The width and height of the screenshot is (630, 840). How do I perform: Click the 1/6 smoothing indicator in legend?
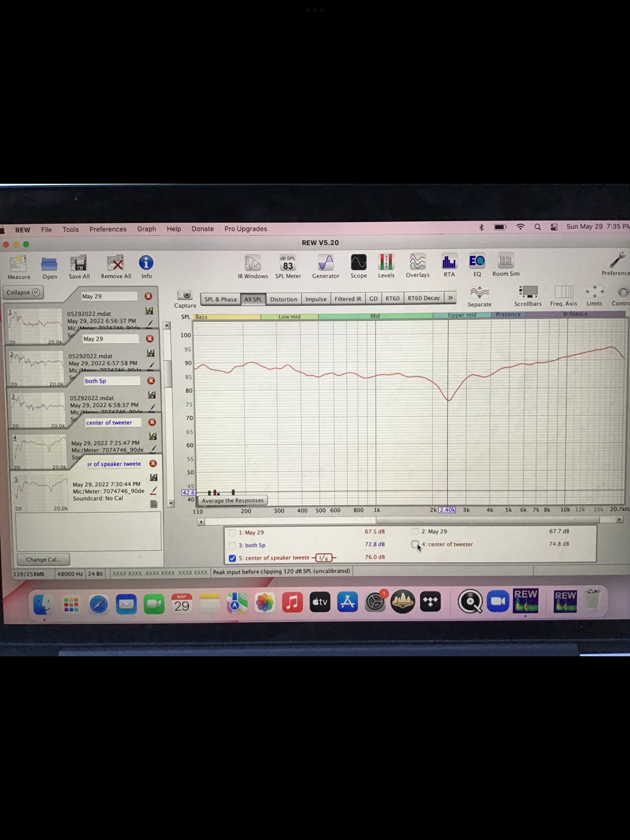point(324,557)
